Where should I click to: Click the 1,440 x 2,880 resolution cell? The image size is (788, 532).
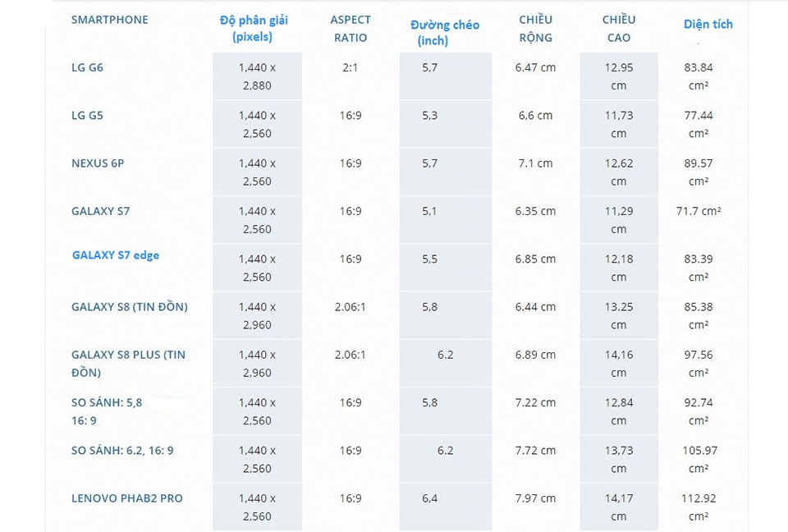click(257, 76)
